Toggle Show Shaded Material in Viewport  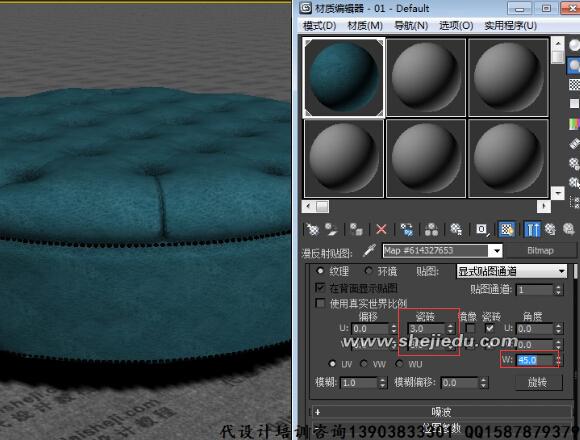[x=506, y=230]
